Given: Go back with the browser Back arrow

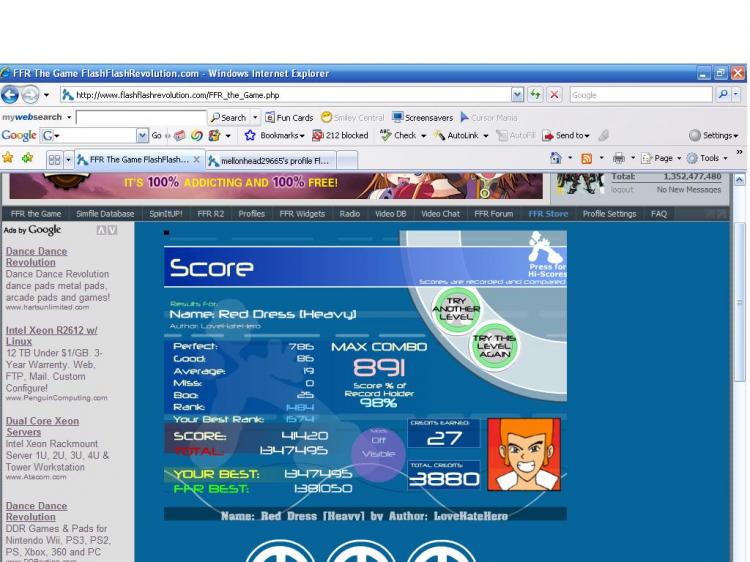Looking at the screenshot, I should pos(11,95).
